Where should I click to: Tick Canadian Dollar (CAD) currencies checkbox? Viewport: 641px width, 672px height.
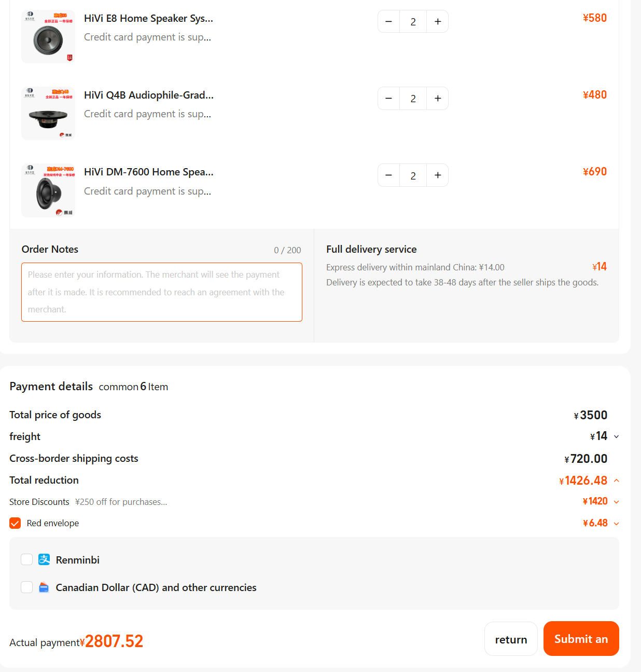coord(27,587)
